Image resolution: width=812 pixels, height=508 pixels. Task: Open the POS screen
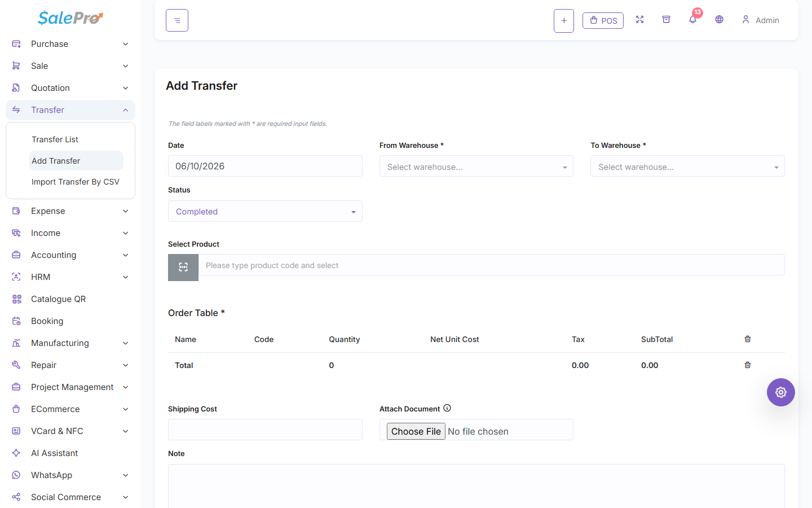[603, 20]
